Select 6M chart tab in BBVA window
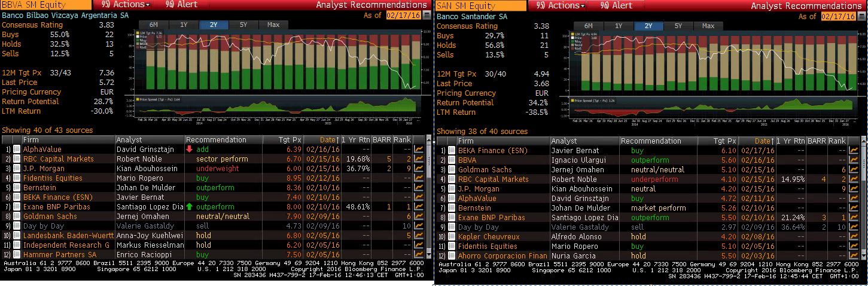 click(153, 25)
